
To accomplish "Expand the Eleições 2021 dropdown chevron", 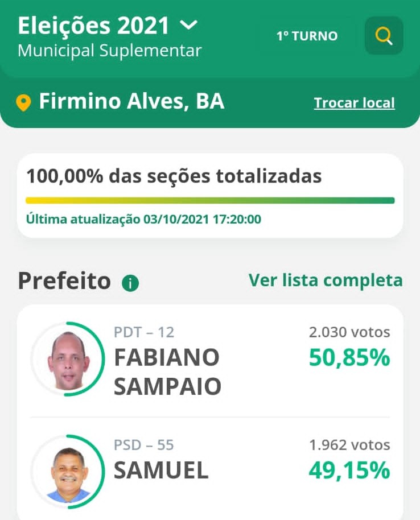I will [x=188, y=24].
